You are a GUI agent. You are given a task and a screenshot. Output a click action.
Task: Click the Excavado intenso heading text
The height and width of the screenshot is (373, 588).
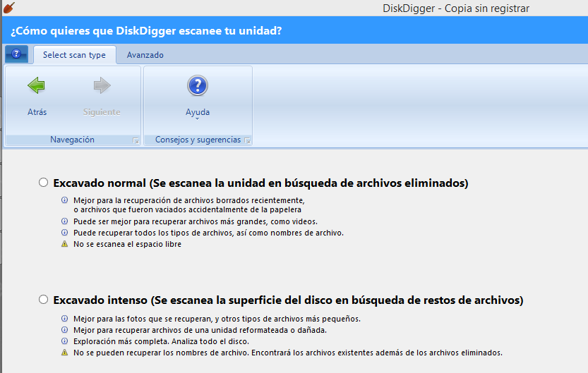pos(288,300)
